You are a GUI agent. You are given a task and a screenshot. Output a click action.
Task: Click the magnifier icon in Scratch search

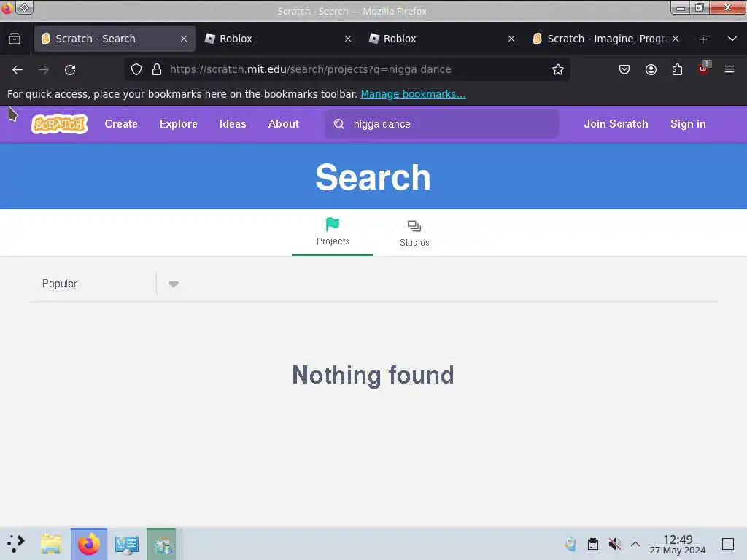click(x=338, y=124)
